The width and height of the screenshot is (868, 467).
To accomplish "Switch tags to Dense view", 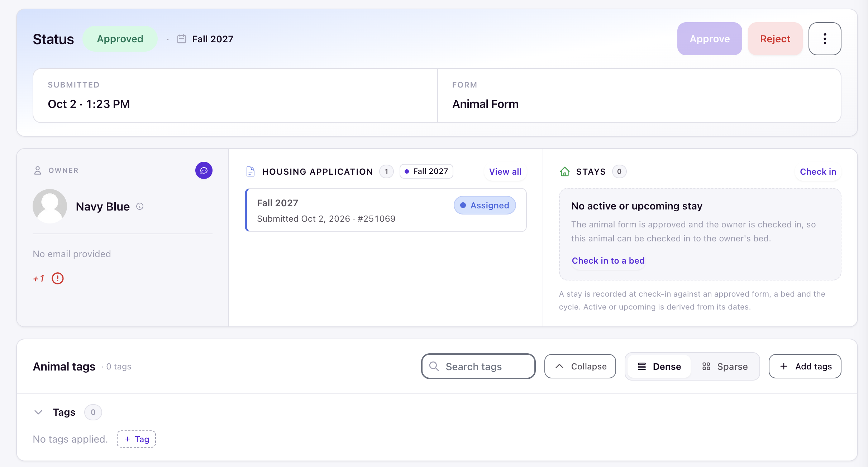I will point(659,366).
